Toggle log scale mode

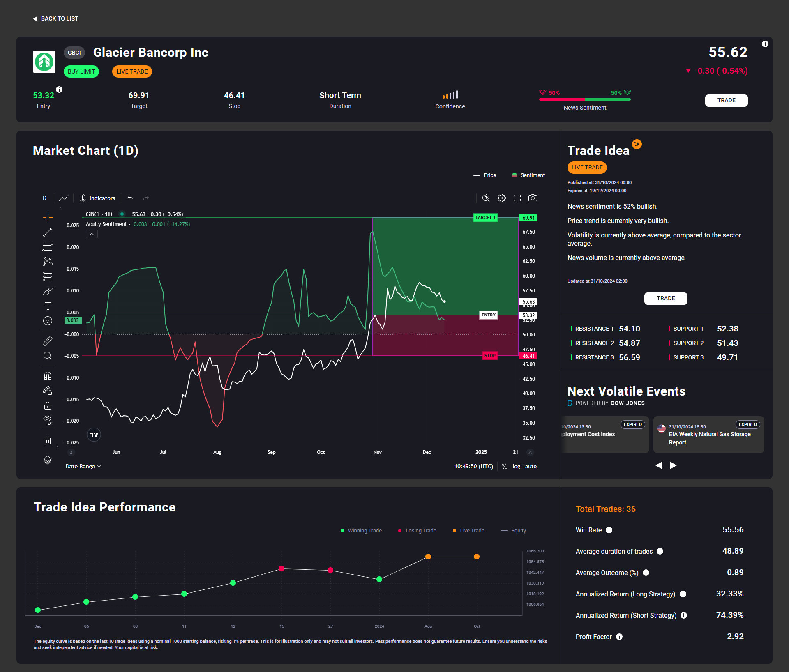[516, 466]
